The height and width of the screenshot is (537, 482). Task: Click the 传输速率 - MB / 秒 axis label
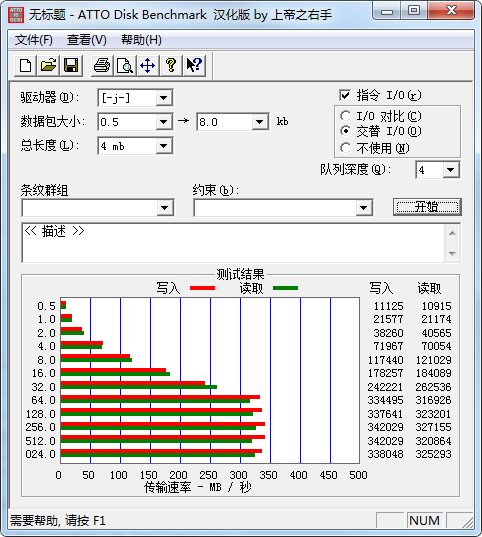(198, 487)
